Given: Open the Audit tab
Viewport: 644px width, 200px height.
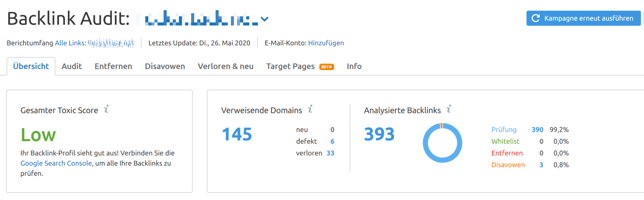Looking at the screenshot, I should [x=72, y=66].
